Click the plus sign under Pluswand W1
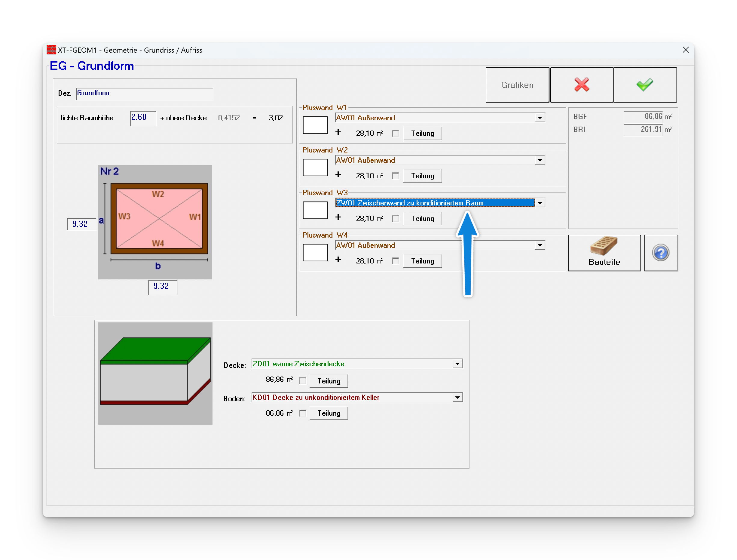 [x=338, y=132]
